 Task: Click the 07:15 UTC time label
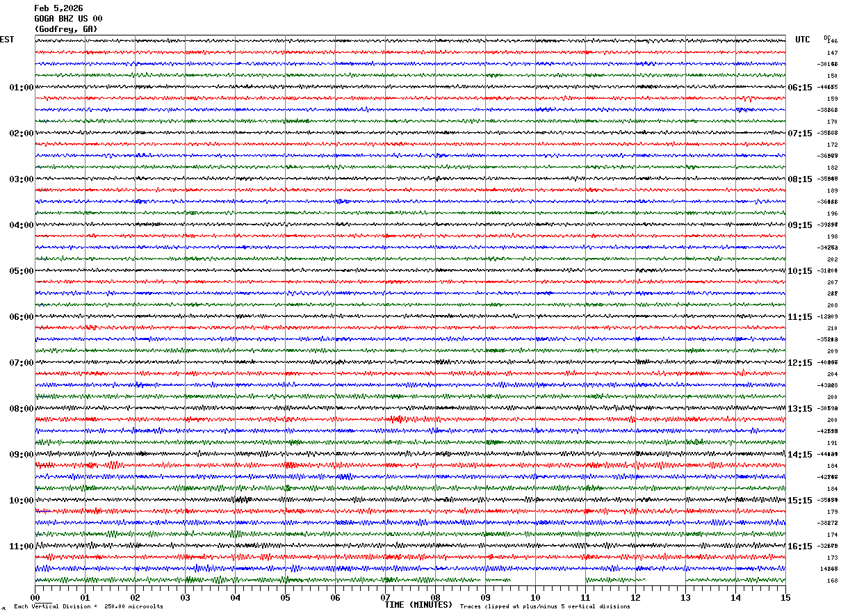(800, 133)
